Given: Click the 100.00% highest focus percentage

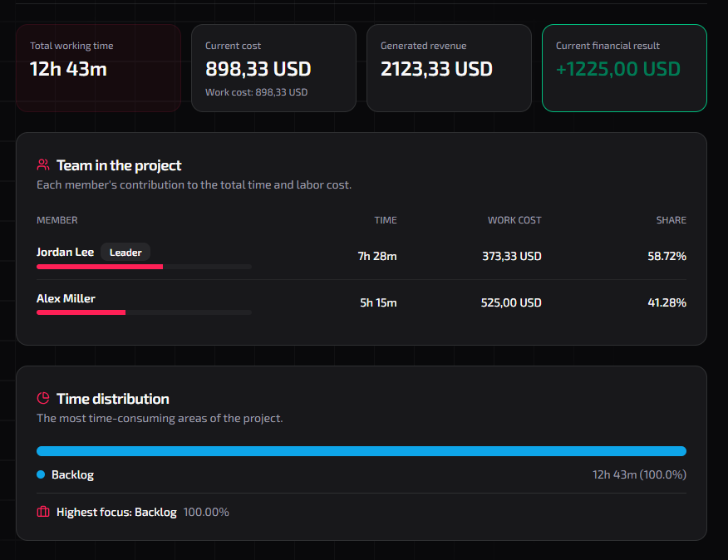Looking at the screenshot, I should (x=206, y=512).
